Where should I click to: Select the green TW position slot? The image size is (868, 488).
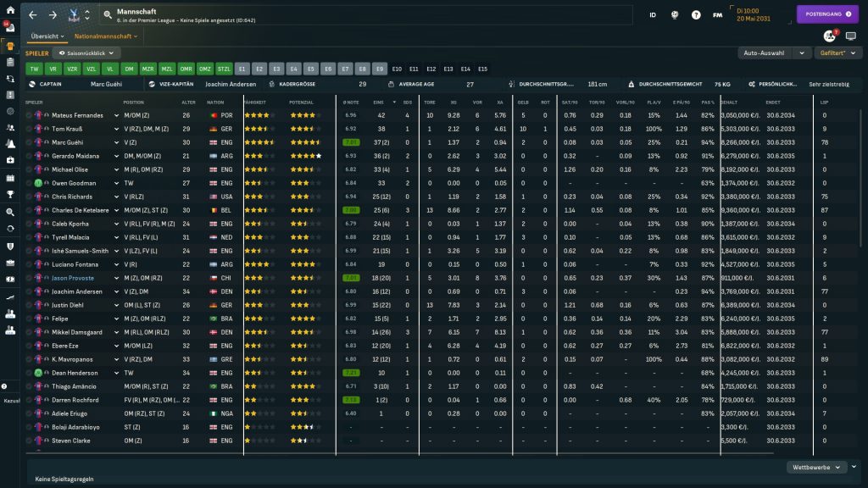(x=34, y=69)
